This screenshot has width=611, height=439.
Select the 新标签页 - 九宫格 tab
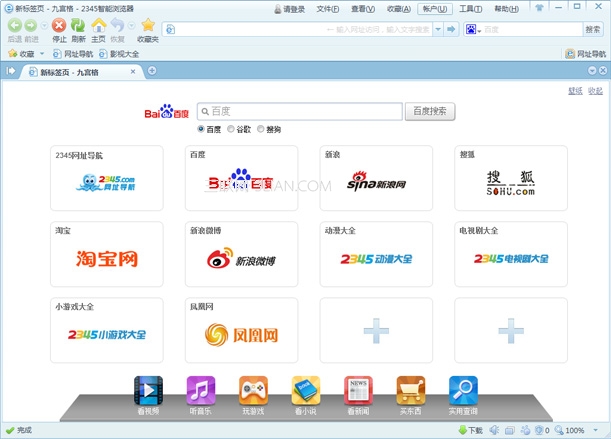[80, 72]
